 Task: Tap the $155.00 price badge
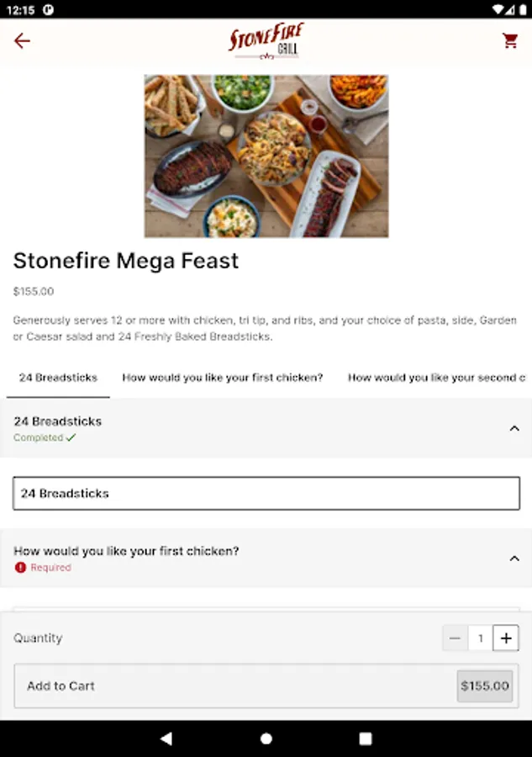485,686
